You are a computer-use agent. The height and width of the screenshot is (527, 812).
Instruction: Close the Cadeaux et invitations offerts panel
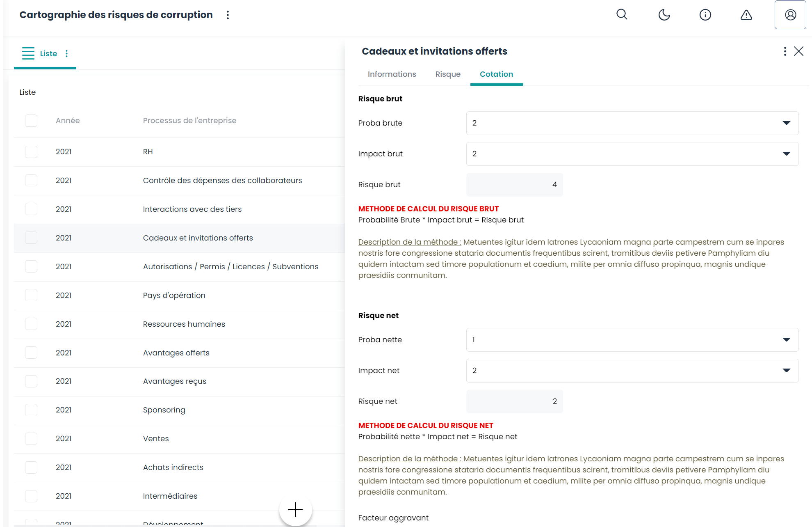[798, 51]
